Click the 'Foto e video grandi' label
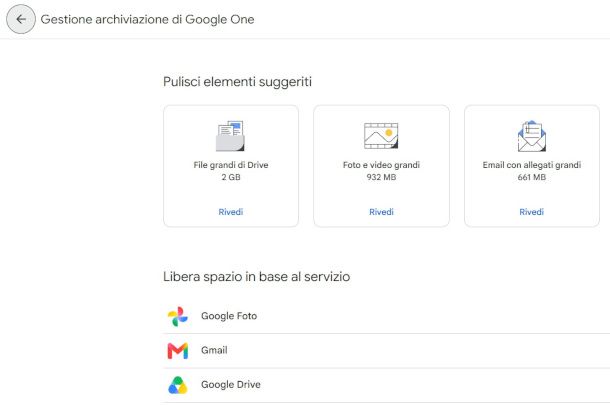Screen dimensions: 610x405 click(381, 165)
